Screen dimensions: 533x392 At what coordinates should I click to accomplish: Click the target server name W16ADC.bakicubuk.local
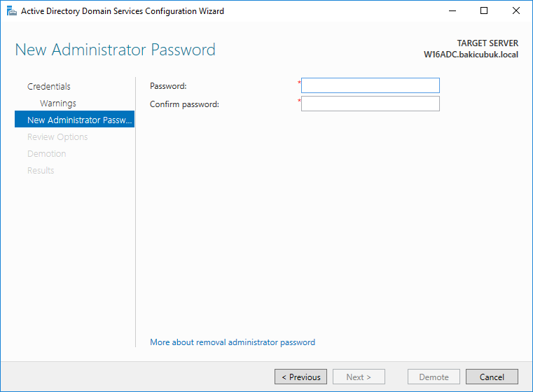(x=471, y=55)
